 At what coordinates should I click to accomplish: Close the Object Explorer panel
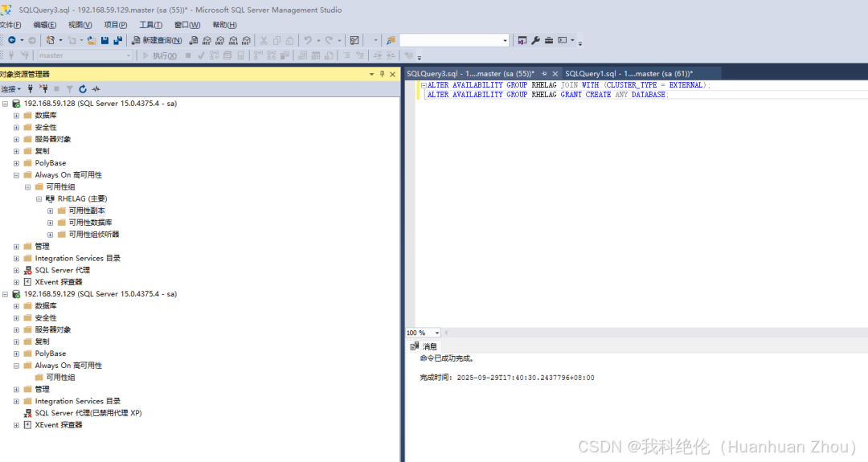coord(392,74)
